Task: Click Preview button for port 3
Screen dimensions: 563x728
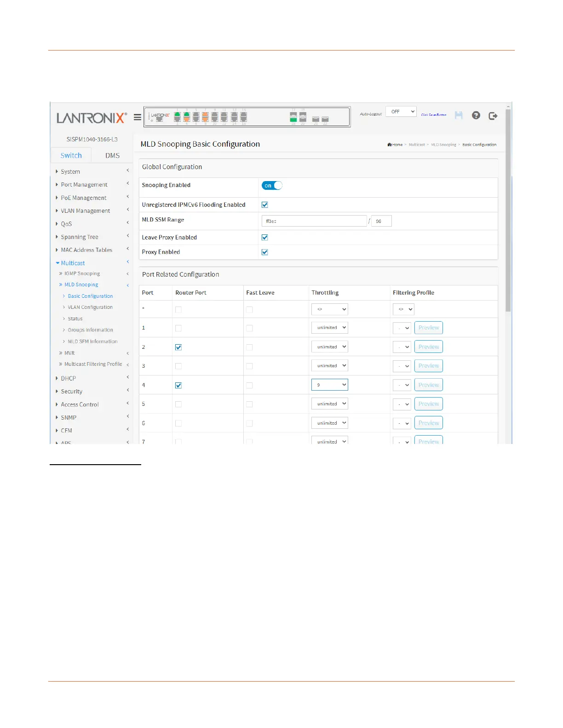Action: [x=429, y=366]
